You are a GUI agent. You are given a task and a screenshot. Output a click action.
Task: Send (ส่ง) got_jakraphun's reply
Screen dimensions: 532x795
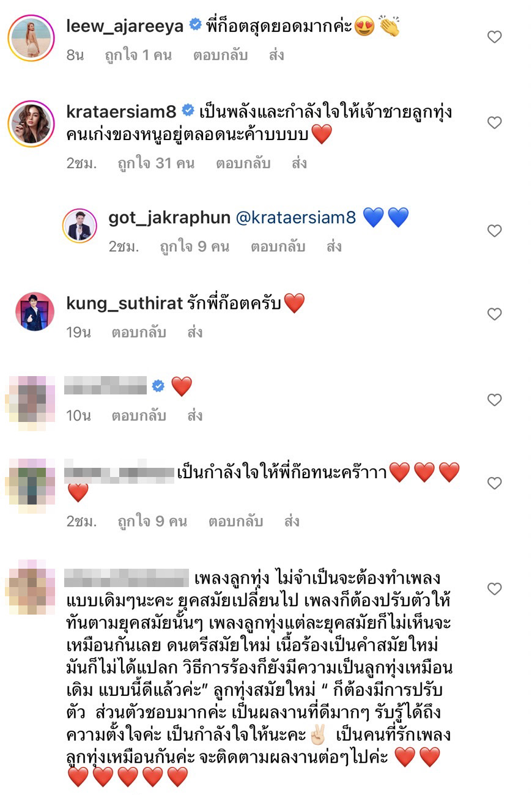(334, 247)
